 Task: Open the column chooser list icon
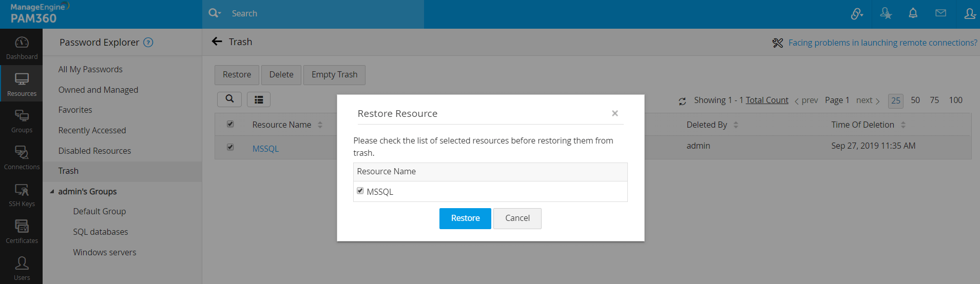coord(259,99)
